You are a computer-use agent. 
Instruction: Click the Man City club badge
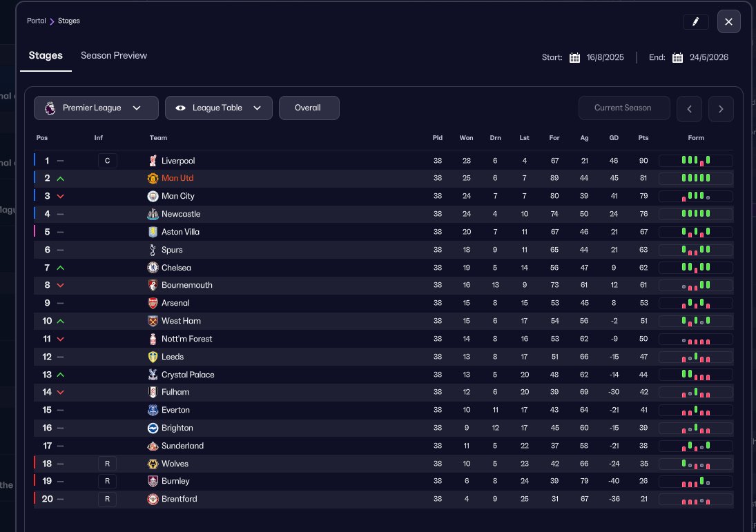153,197
